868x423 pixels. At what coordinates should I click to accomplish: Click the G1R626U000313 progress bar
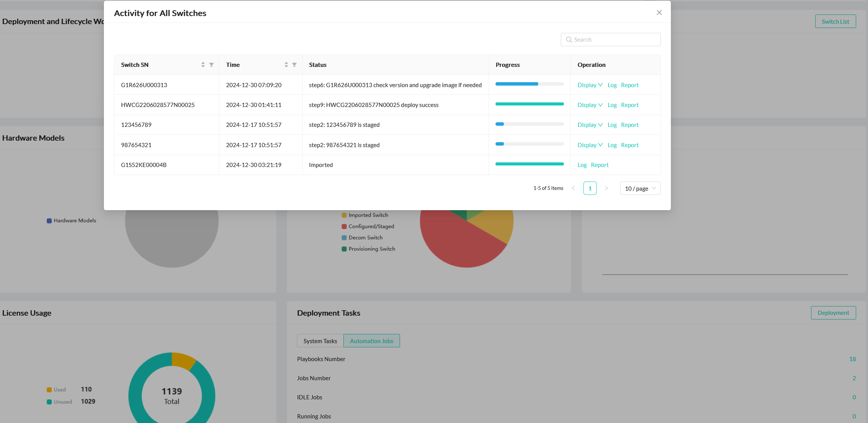tap(529, 84)
